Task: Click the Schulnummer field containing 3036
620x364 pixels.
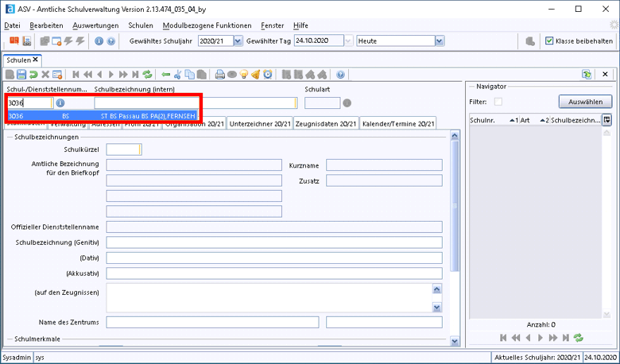Action: pos(30,103)
